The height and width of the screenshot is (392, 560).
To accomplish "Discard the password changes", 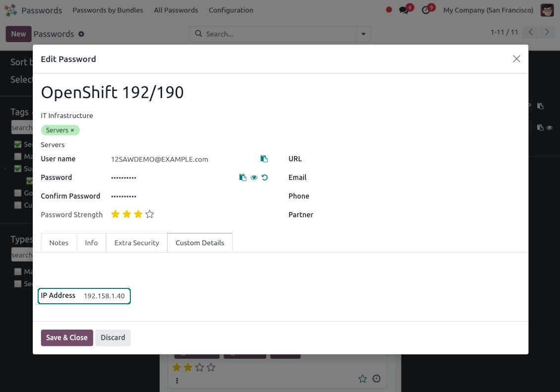I will (x=113, y=337).
